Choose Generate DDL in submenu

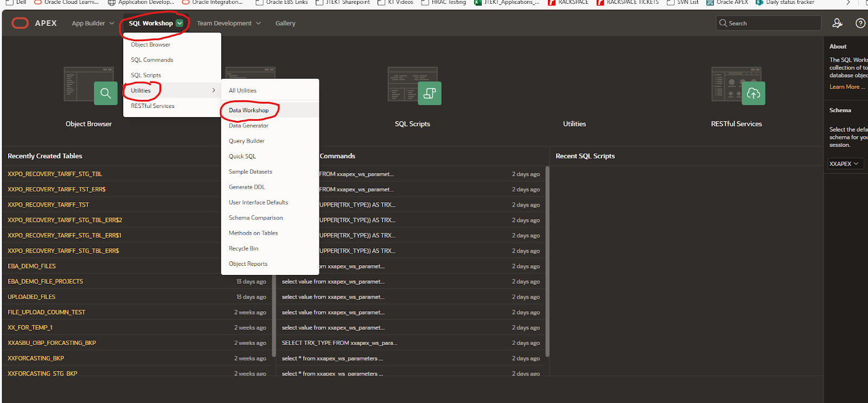point(247,187)
